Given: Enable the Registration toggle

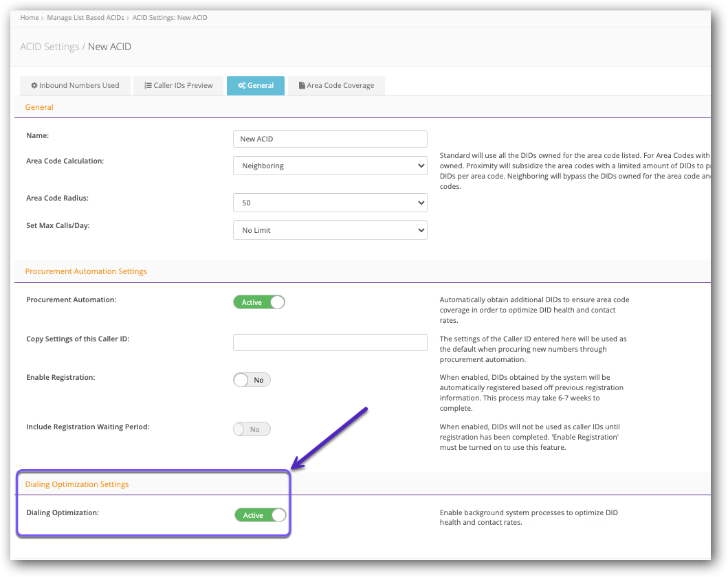Looking at the screenshot, I should 252,379.
